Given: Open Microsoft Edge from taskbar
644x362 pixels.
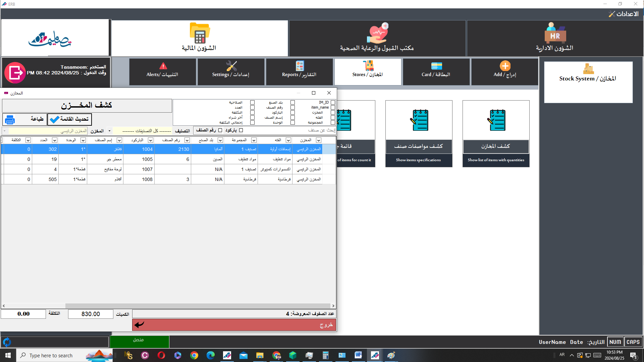Looking at the screenshot, I should coord(211,355).
